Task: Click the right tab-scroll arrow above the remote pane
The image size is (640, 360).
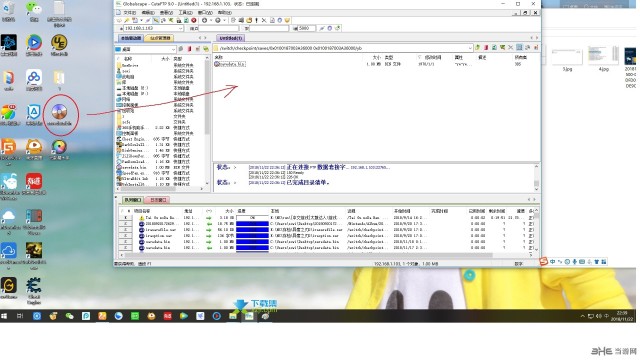Action: point(537,38)
